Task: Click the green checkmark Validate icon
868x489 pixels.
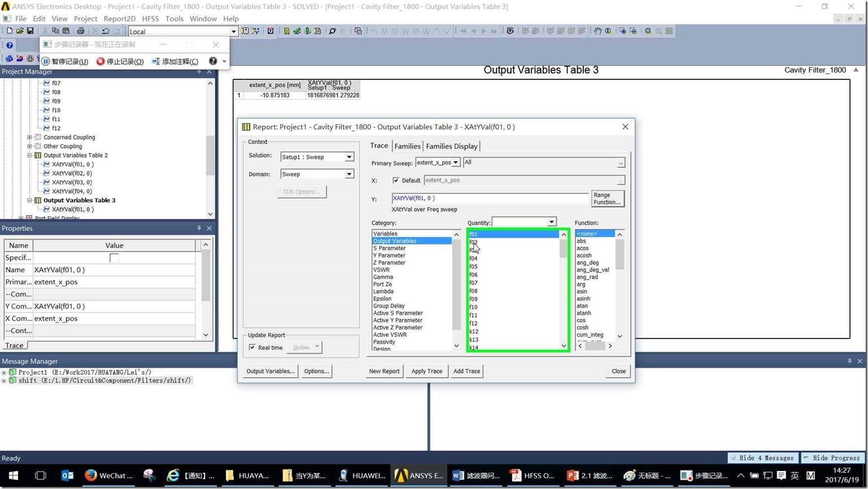Action: click(x=297, y=31)
